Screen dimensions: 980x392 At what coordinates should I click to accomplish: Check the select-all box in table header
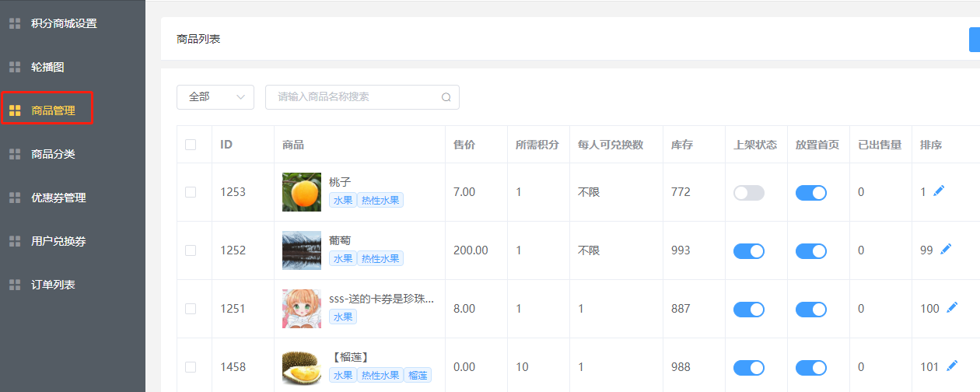191,145
